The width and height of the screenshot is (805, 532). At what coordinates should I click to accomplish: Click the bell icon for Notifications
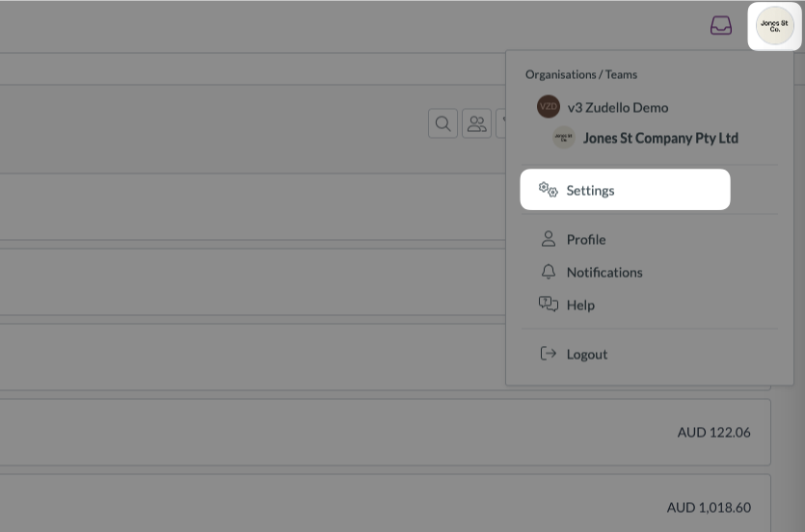tap(549, 272)
